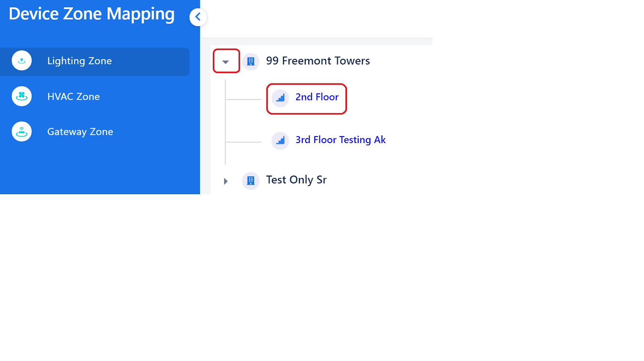Open the Lighting Zone menu item
Viewport: 644px width, 361px height.
point(79,61)
